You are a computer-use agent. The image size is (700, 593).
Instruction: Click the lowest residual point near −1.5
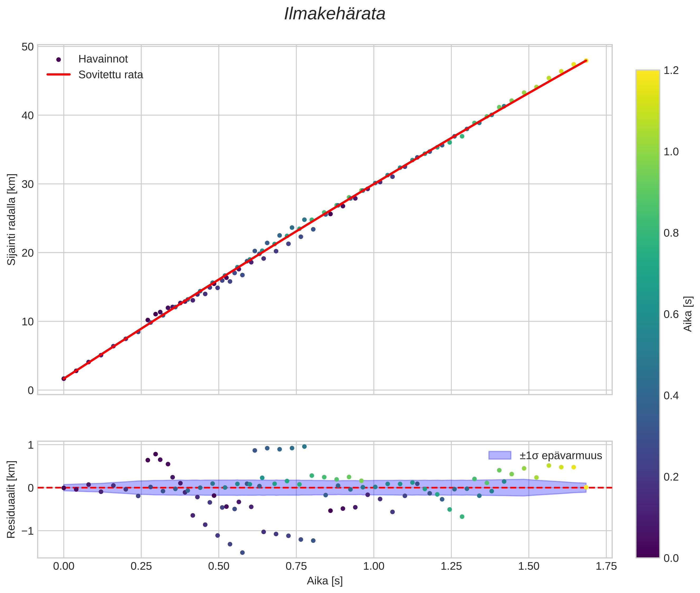242,552
